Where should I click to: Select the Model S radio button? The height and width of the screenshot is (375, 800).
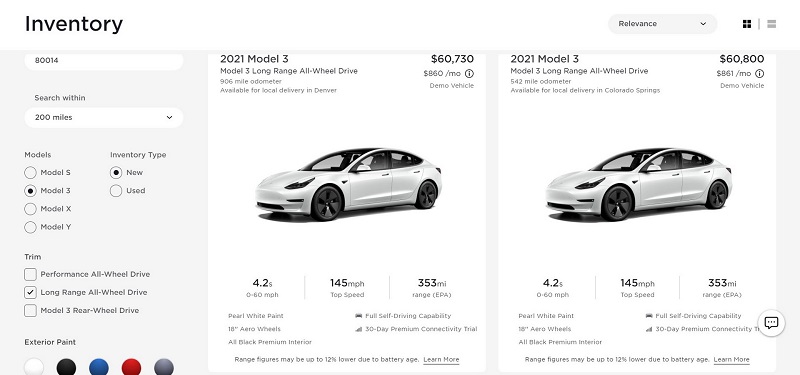click(x=30, y=172)
